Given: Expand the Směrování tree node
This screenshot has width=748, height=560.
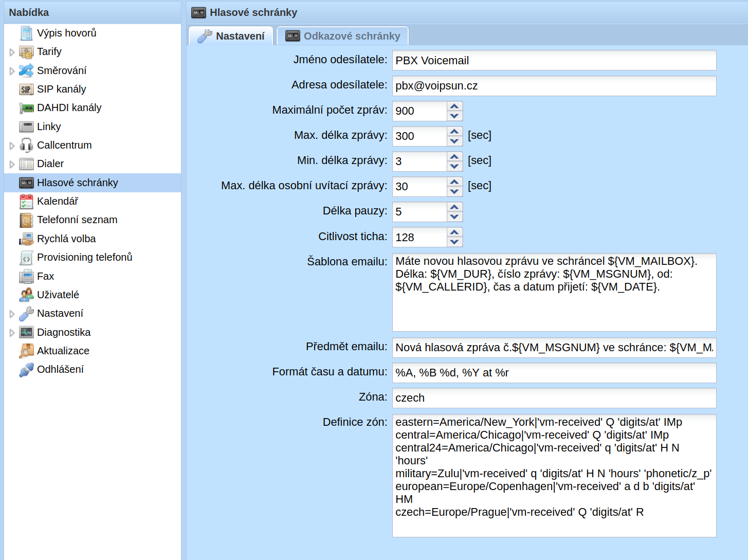Looking at the screenshot, I should click(x=12, y=71).
